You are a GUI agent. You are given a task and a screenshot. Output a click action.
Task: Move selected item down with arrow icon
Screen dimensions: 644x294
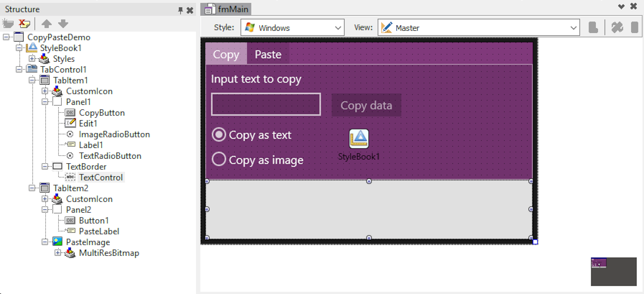(63, 24)
